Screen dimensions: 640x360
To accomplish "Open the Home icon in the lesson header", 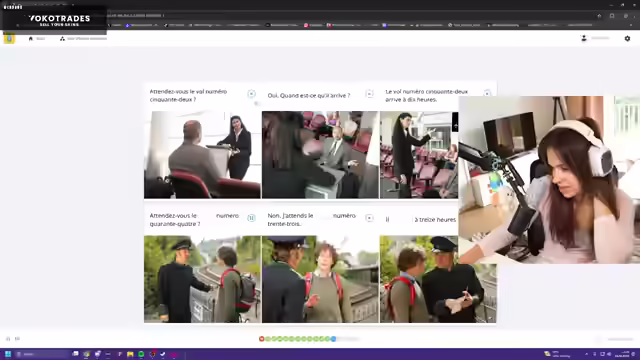I will tap(31, 38).
